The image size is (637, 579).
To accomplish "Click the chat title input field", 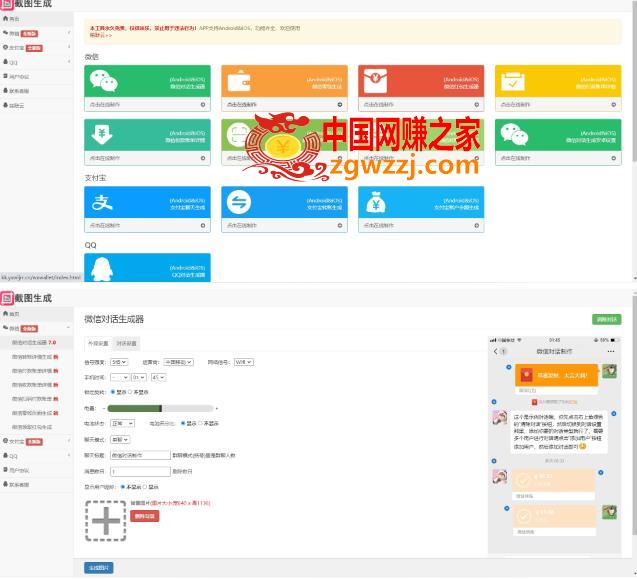I will tap(140, 455).
